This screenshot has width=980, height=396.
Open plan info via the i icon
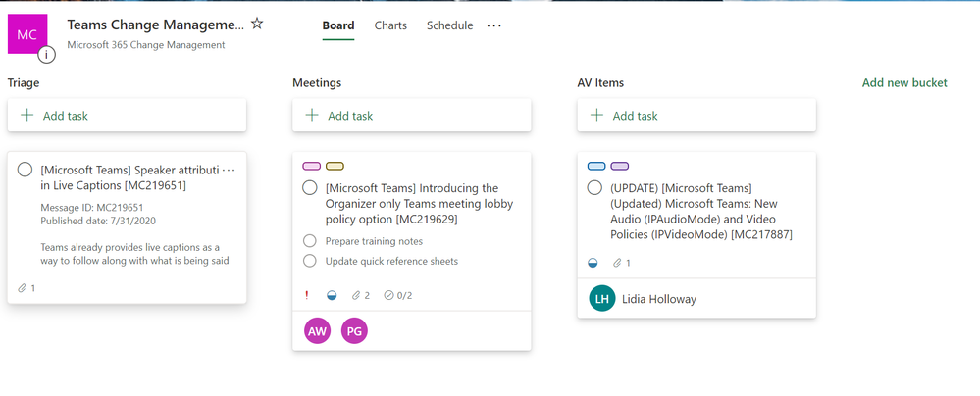(46, 55)
